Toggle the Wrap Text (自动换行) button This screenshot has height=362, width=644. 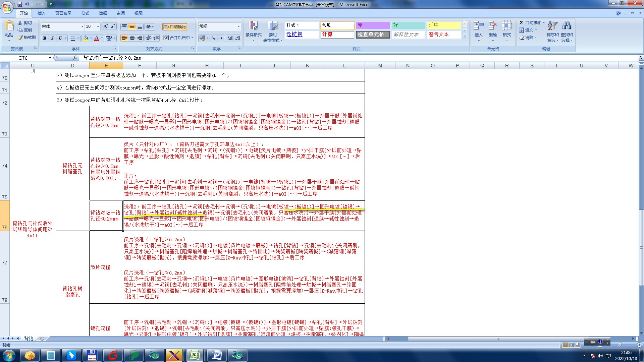pyautogui.click(x=174, y=27)
